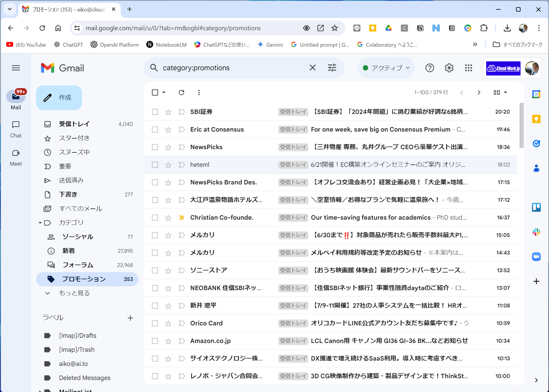Click the 作成 compose button
Viewport: 549px width, 392px height.
pyautogui.click(x=59, y=98)
